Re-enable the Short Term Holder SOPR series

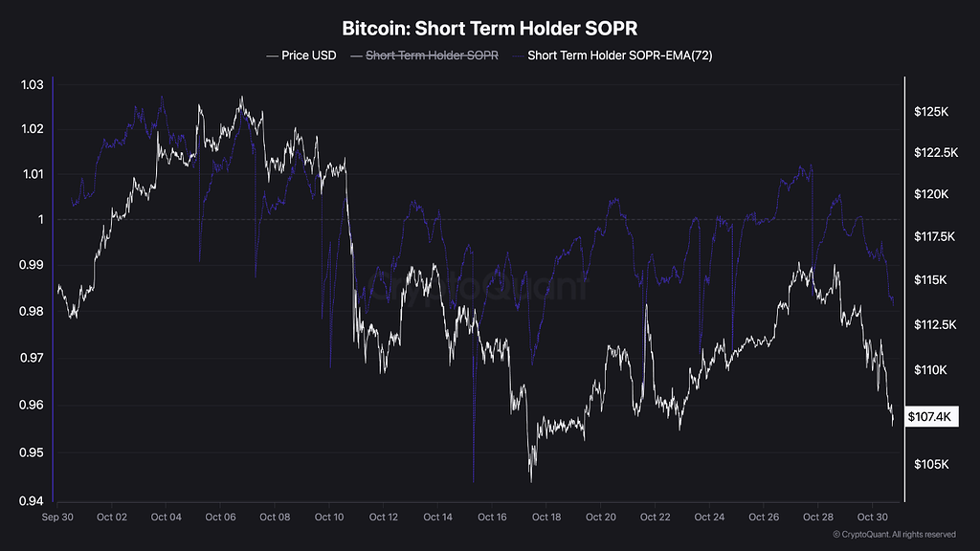point(424,55)
